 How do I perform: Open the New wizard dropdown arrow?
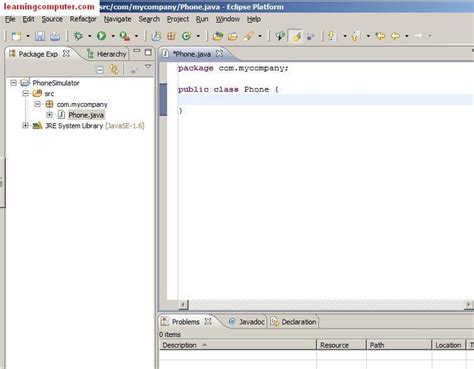click(28, 36)
